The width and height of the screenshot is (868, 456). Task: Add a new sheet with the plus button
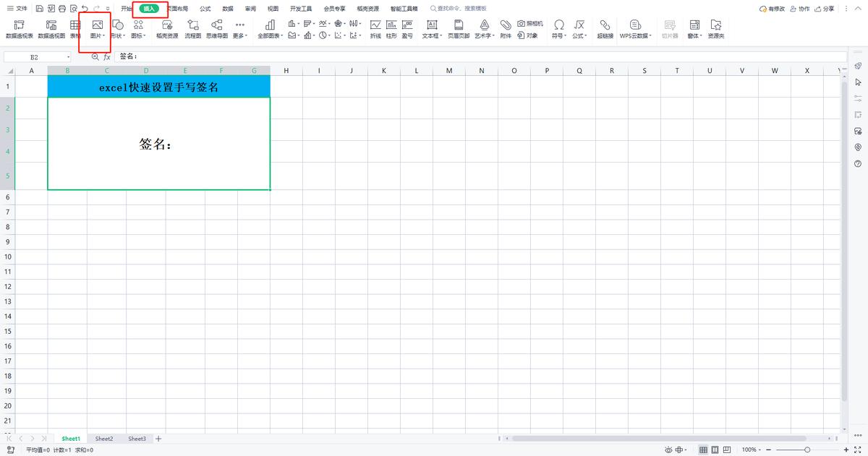click(x=158, y=439)
